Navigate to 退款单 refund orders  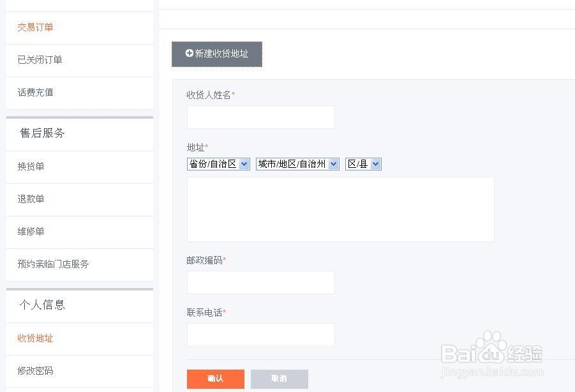coord(31,199)
